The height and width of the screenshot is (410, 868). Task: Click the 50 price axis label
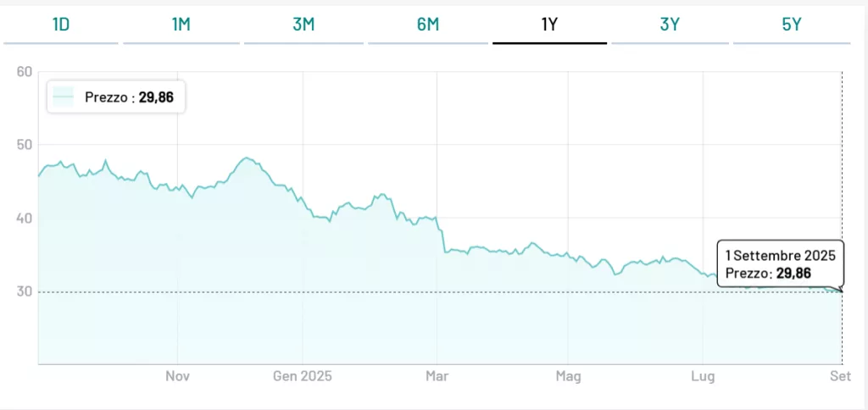click(x=25, y=145)
